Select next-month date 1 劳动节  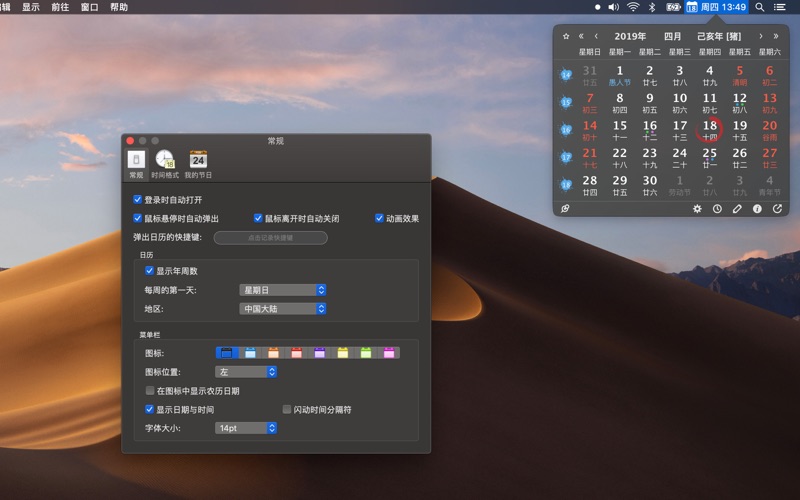[680, 185]
